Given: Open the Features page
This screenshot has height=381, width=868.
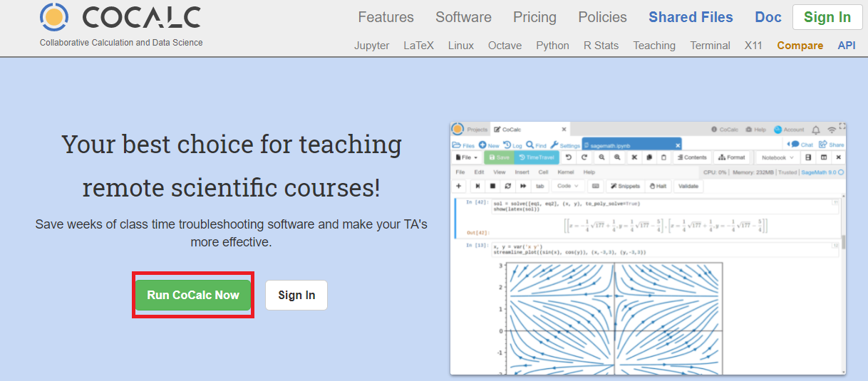Looking at the screenshot, I should click(x=386, y=17).
